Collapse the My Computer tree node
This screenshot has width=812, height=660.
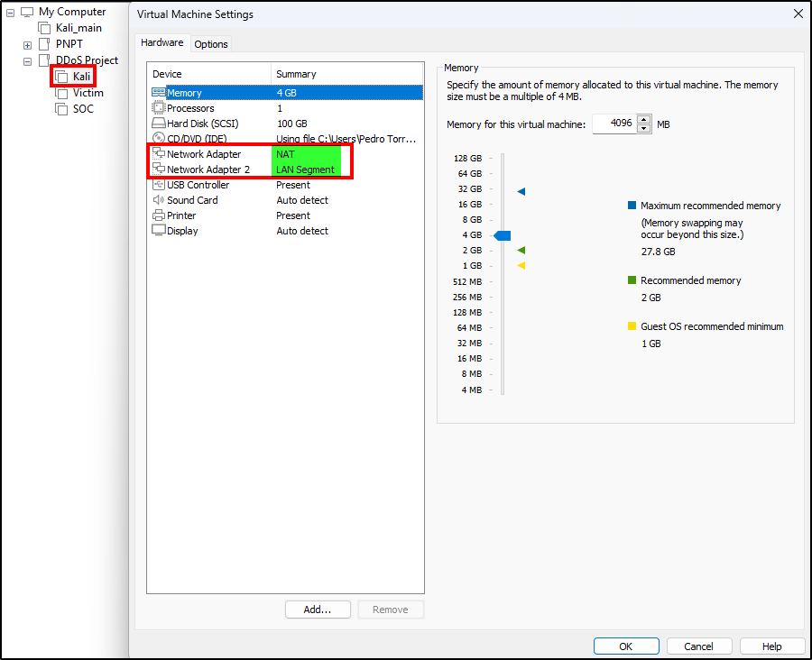(11, 13)
